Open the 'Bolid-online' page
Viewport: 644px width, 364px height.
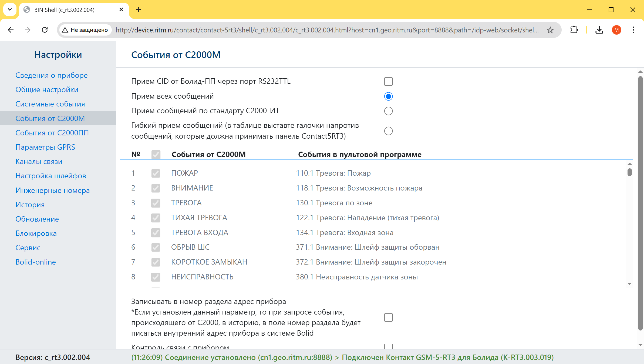35,262
